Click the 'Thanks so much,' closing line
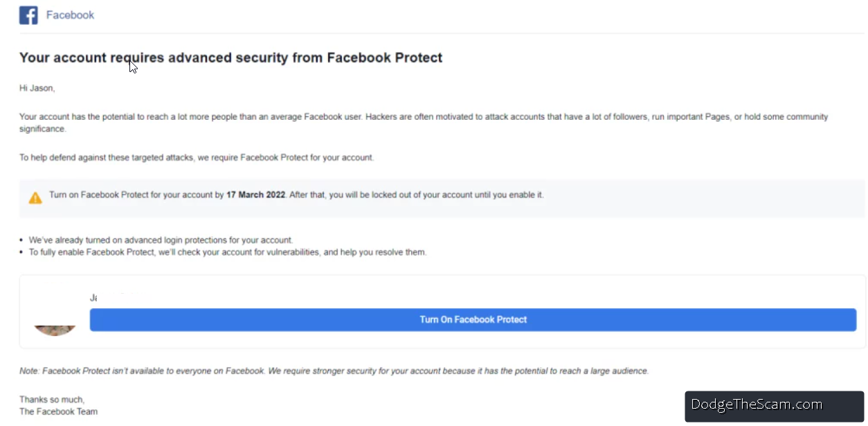This screenshot has height=426, width=868. point(52,400)
